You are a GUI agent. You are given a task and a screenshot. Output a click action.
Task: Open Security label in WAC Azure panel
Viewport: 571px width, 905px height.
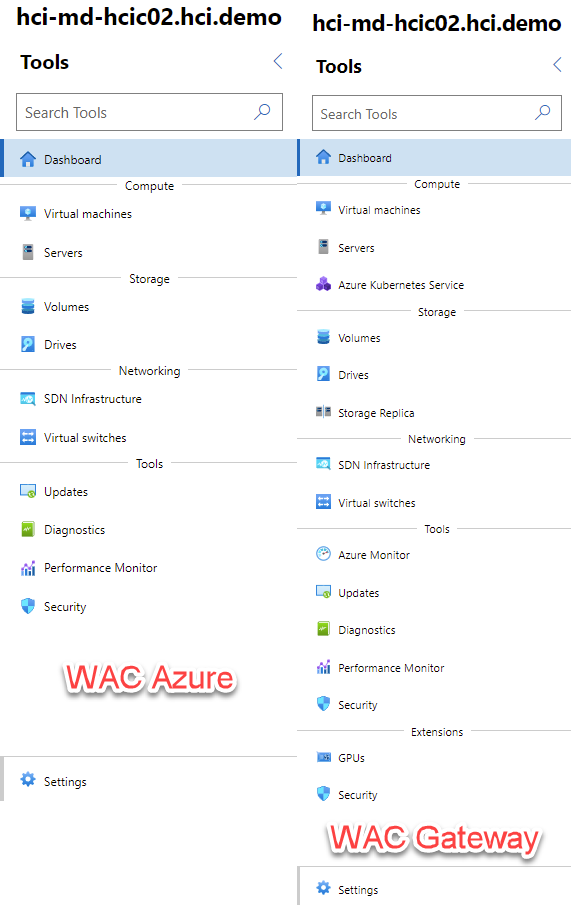(65, 607)
